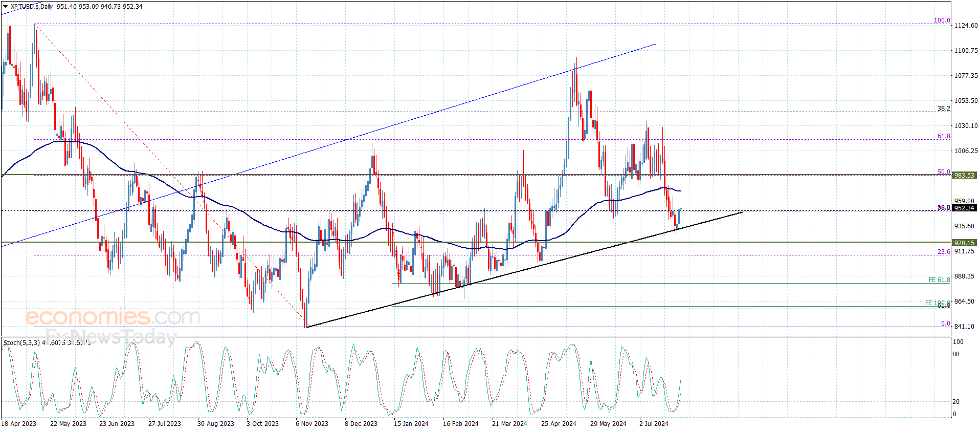Click the 100.0 Fibonacci level label
Screen dimensions: 980x430
(x=942, y=20)
